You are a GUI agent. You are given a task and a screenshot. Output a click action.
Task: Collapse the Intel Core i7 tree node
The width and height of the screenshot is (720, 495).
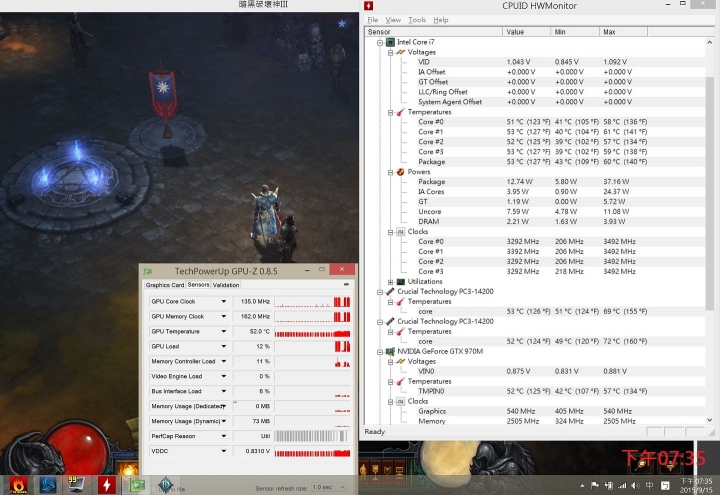[x=380, y=42]
